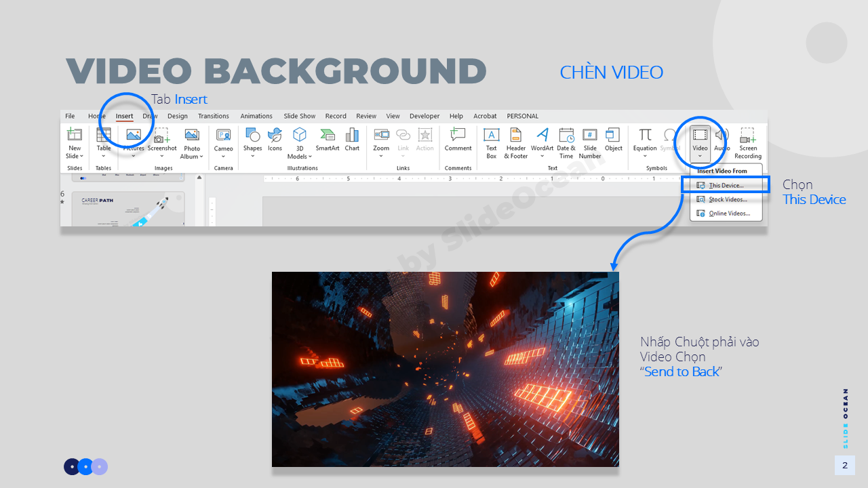Click the Audio speaker icon
This screenshot has width=868, height=488.
coord(722,134)
